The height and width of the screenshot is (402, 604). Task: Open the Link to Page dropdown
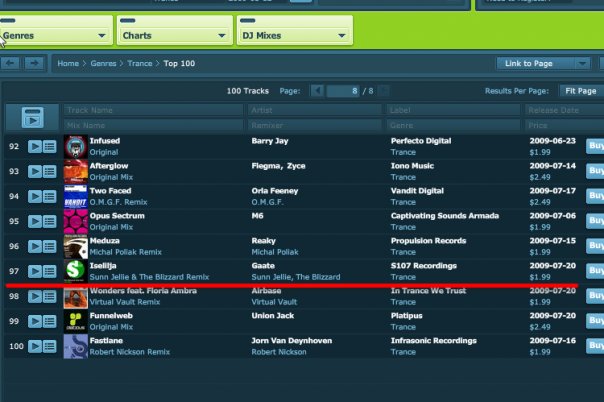tap(542, 63)
